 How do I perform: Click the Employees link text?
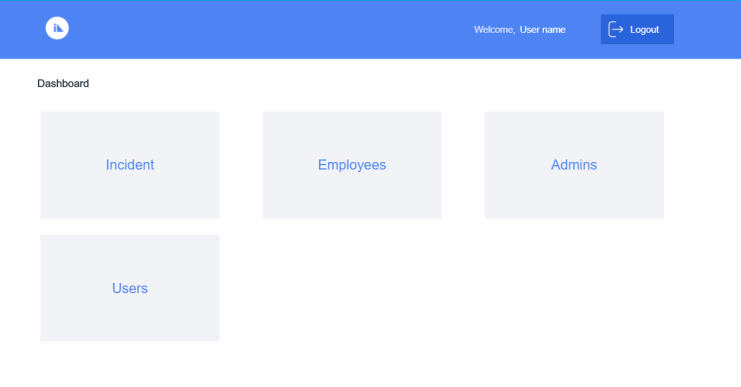[x=352, y=165]
